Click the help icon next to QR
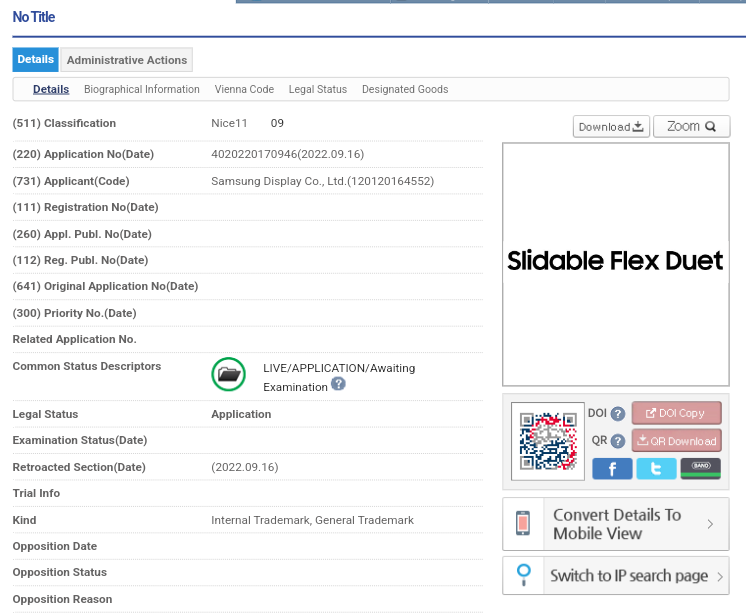746x613 pixels. pyautogui.click(x=618, y=441)
